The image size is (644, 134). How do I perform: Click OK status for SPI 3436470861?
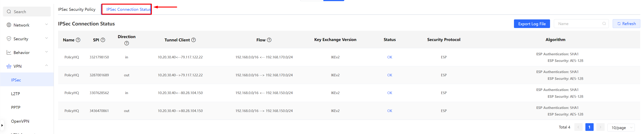(x=390, y=111)
